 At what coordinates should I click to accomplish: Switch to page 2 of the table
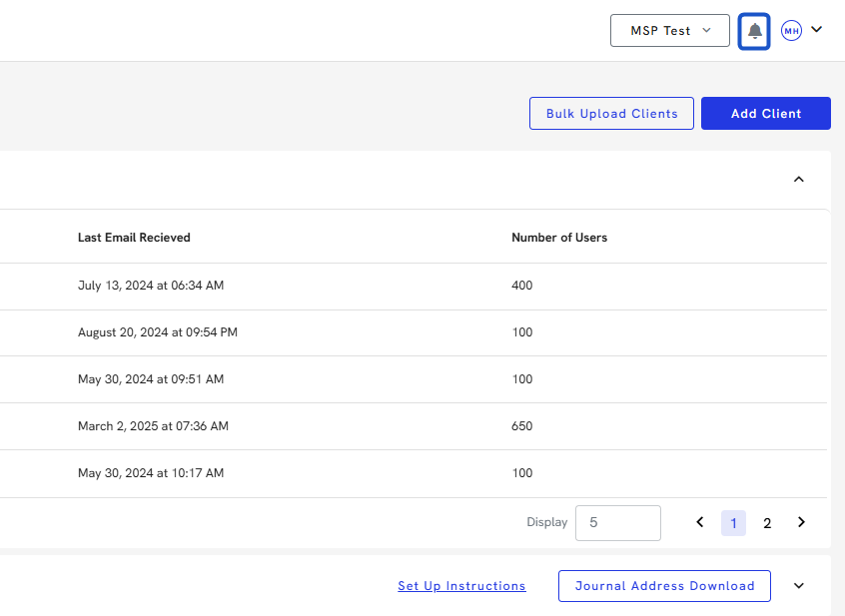point(767,523)
